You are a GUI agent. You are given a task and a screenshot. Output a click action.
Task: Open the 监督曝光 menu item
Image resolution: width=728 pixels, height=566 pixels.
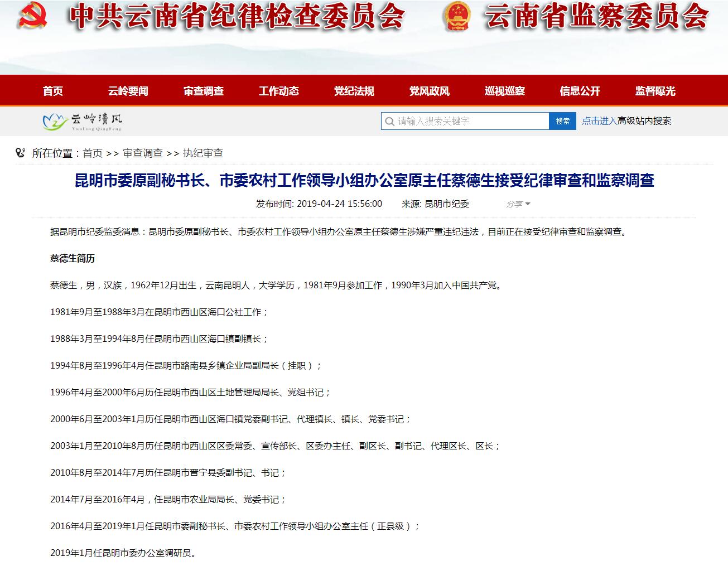[655, 91]
